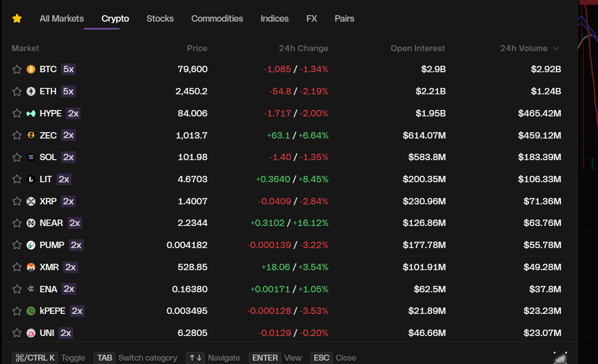Image resolution: width=598 pixels, height=364 pixels.
Task: Click the kPEPE 2x leverage badge
Action: (77, 311)
